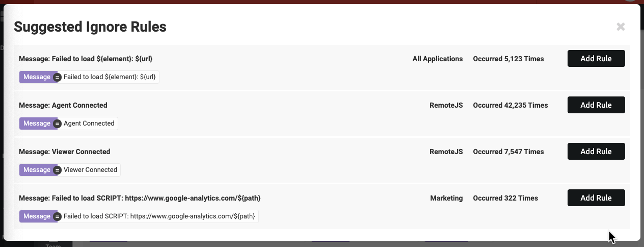The image size is (644, 247).
Task: Add rule for Agent Connected message
Action: click(x=596, y=105)
